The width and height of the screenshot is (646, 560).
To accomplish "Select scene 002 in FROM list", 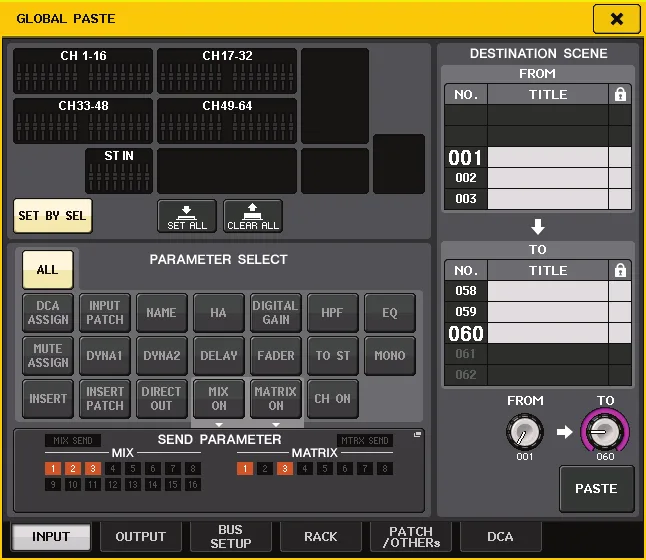I will [x=538, y=178].
